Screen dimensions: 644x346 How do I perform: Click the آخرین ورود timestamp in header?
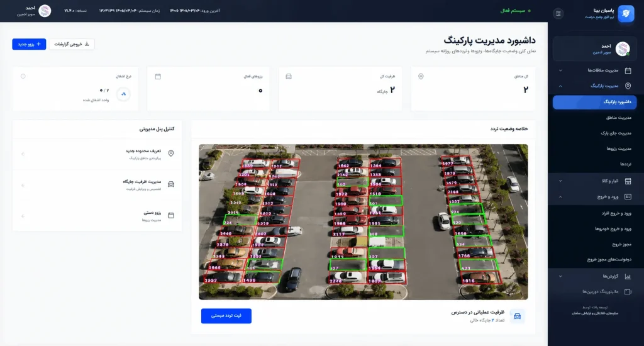195,11
